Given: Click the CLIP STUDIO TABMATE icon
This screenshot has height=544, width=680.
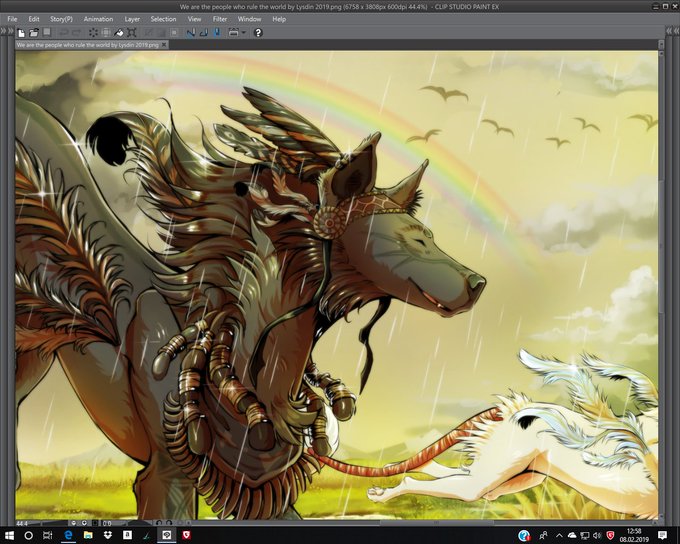Looking at the screenshot, I should tap(234, 33).
